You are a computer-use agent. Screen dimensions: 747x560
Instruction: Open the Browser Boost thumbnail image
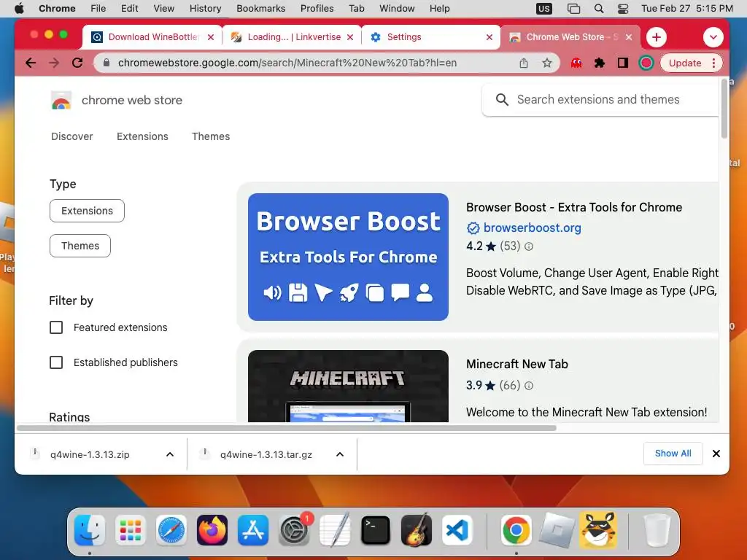(x=348, y=257)
